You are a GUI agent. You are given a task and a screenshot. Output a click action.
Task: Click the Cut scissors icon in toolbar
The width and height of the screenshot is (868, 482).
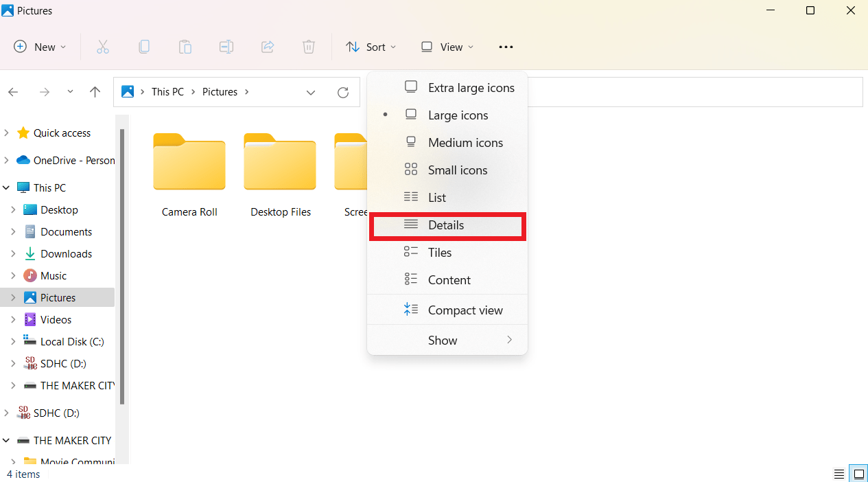pos(103,47)
